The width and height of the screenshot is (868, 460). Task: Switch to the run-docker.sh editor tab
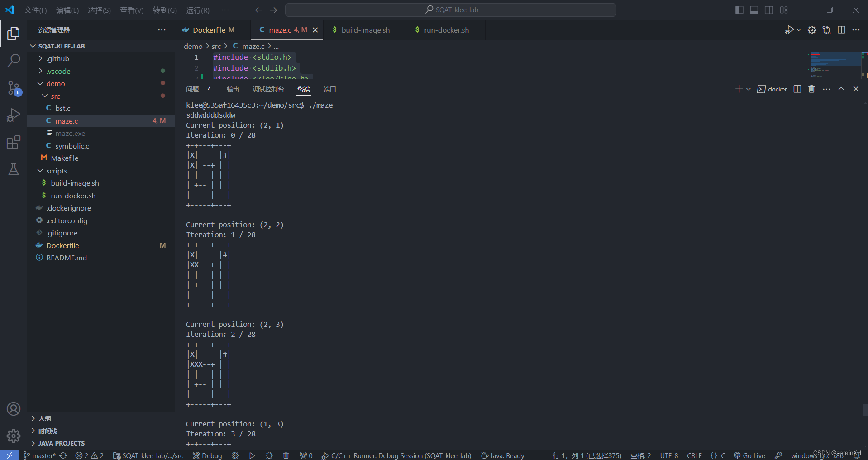pyautogui.click(x=446, y=30)
